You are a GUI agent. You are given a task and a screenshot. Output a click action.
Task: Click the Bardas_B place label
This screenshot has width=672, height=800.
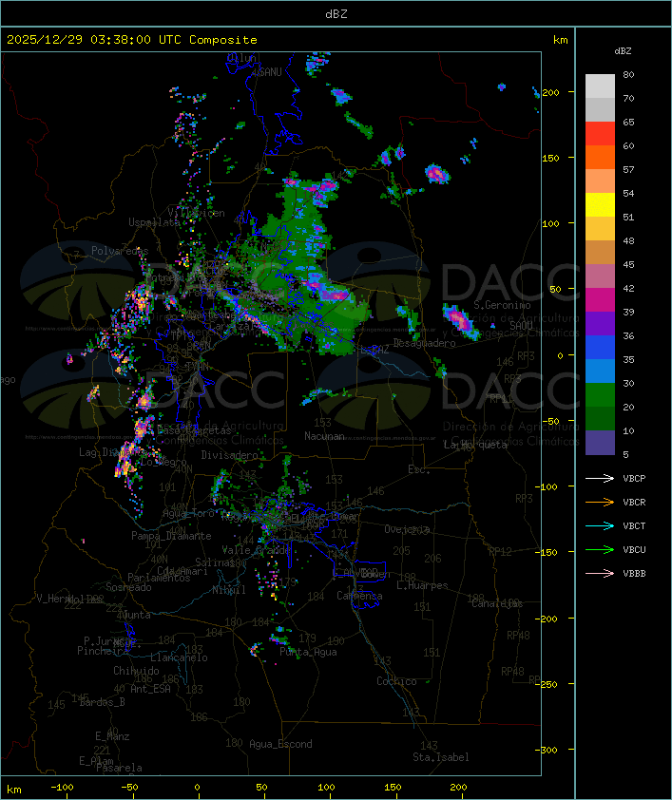(x=102, y=702)
